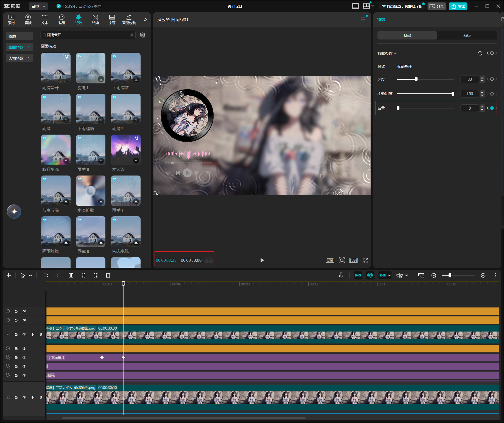Image resolution: width=504 pixels, height=423 pixels.
Task: Switch to the 基础 tab
Action: (407, 35)
